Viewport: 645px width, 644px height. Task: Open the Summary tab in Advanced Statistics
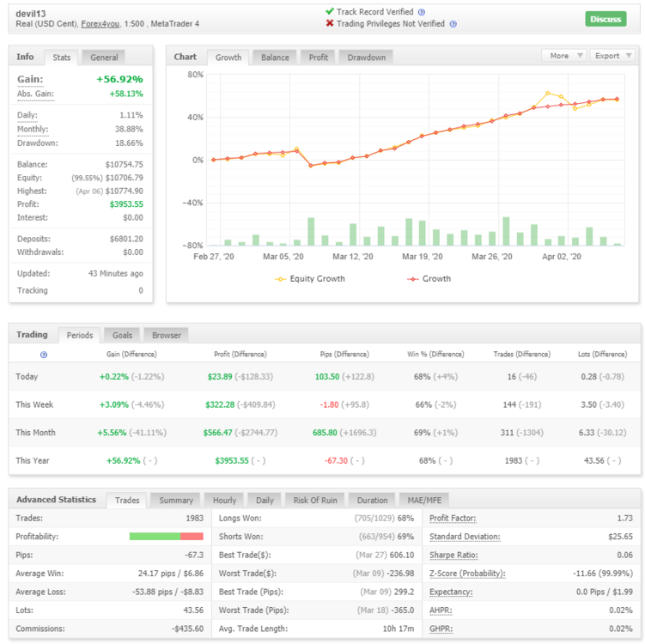point(176,500)
